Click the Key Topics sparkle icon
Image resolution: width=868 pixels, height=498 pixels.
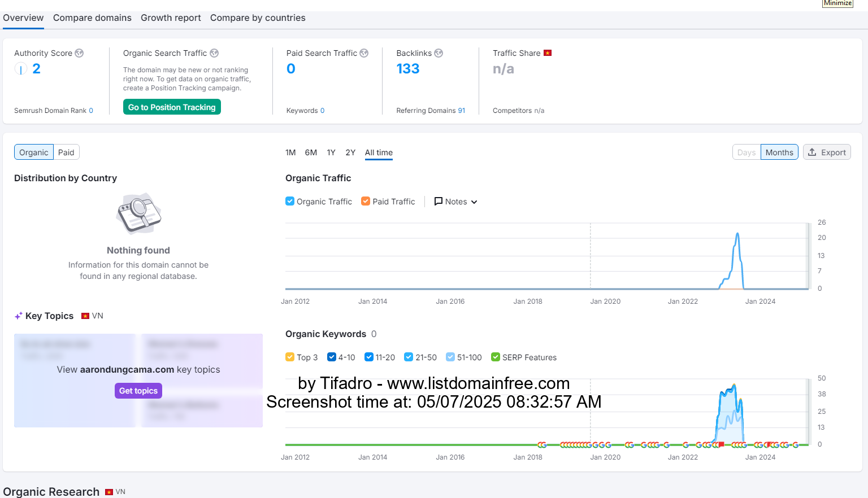pyautogui.click(x=19, y=316)
